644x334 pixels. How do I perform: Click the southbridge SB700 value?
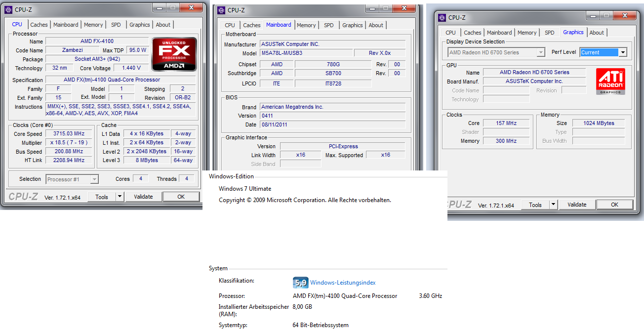tap(333, 73)
